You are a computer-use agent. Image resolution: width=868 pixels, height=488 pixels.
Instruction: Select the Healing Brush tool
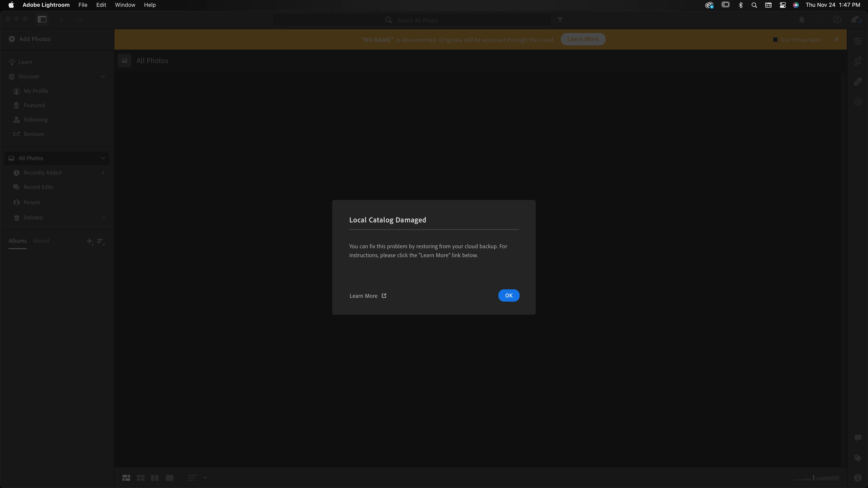858,82
